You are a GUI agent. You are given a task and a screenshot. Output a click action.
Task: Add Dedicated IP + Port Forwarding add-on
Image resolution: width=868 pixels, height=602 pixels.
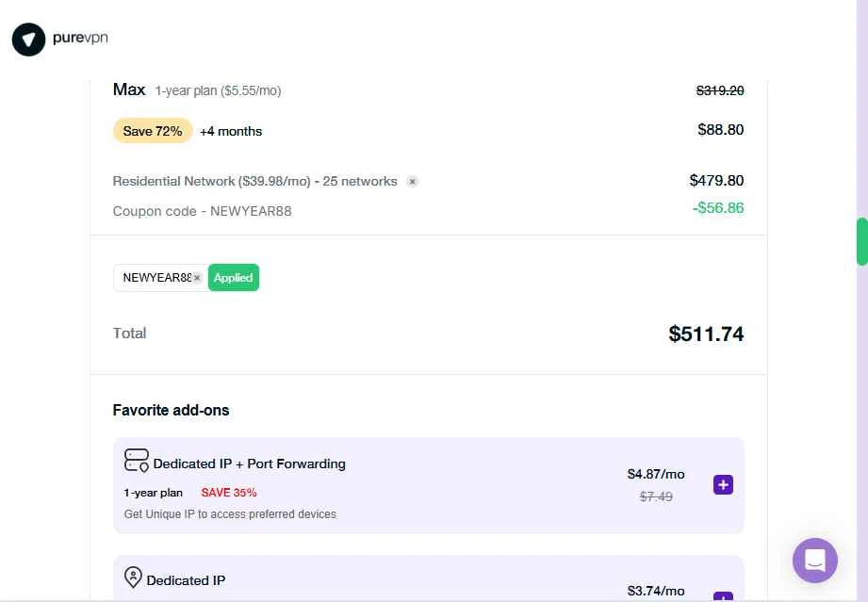click(723, 485)
